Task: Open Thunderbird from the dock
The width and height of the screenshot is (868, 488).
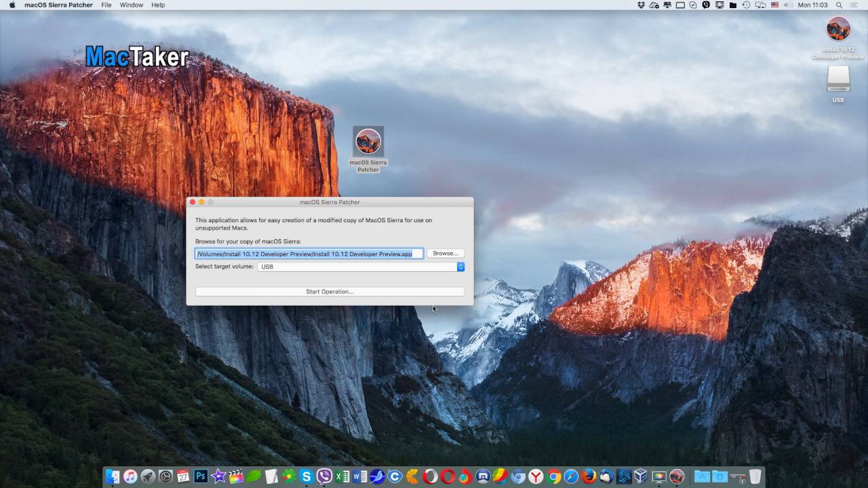Action: (606, 476)
